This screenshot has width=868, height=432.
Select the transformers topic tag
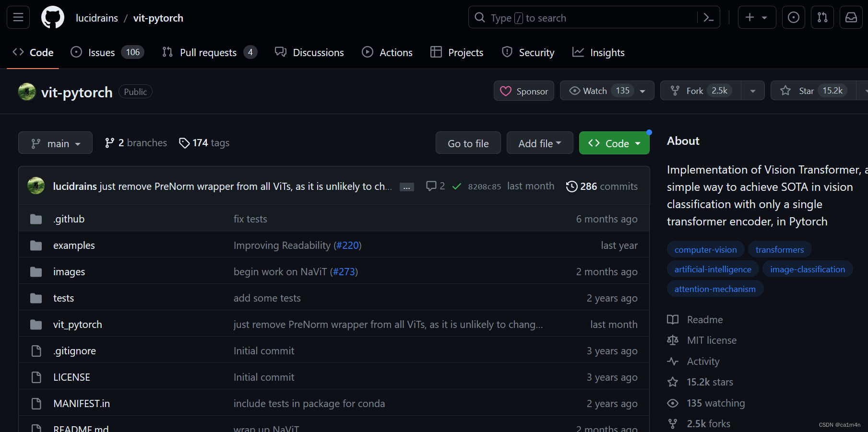click(779, 250)
